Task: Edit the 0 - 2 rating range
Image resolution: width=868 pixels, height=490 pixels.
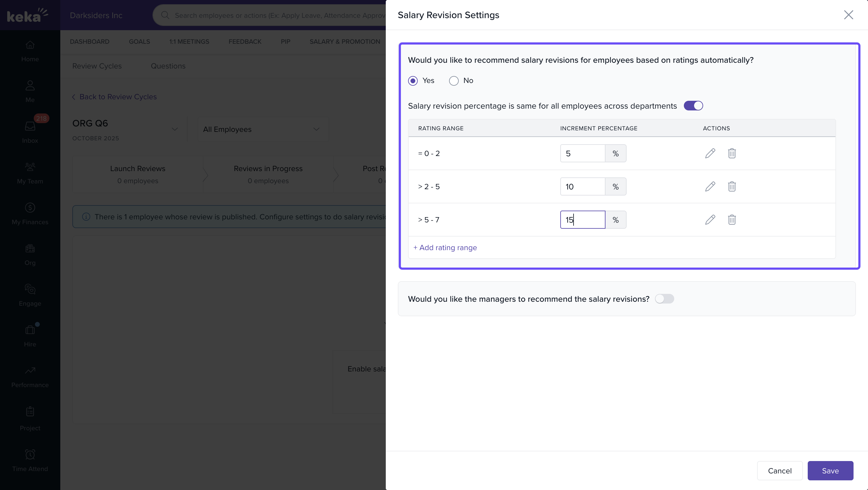Action: coord(710,153)
